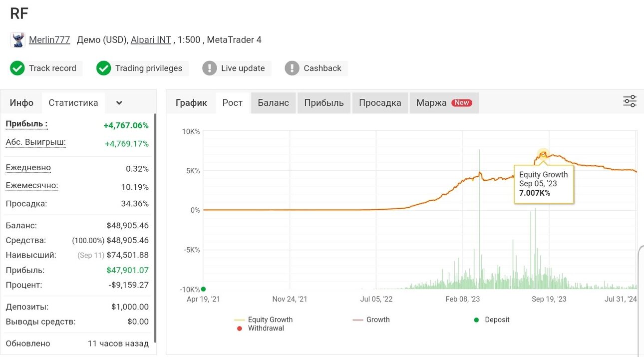Click the 11 часов назад updated text
Screen dimensions: 644x357
(x=118, y=344)
